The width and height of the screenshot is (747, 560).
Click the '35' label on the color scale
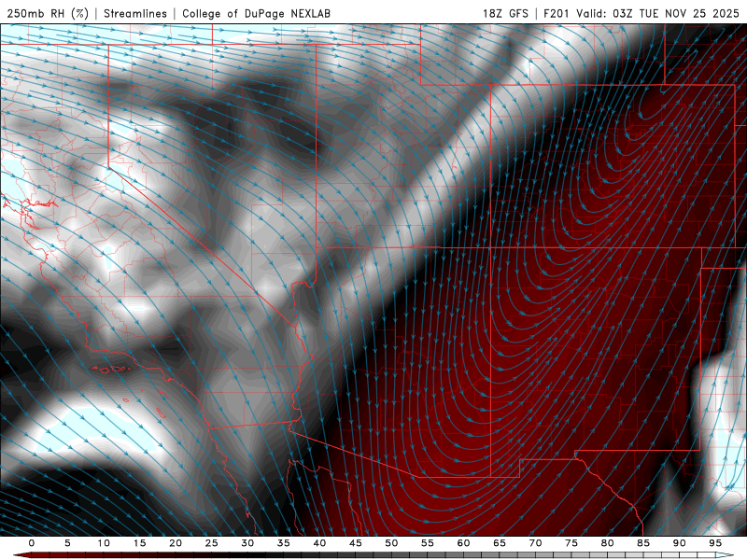tap(284, 543)
